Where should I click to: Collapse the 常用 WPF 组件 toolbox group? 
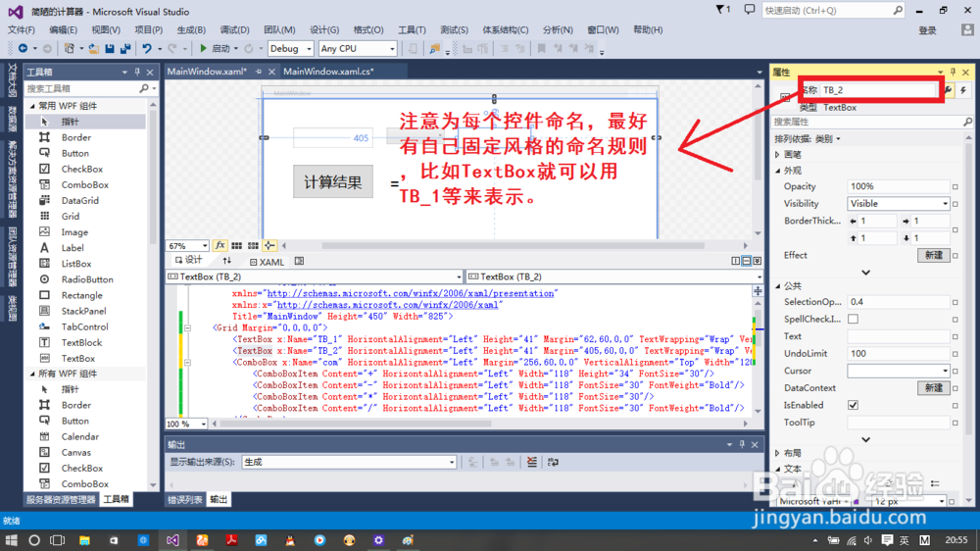coord(32,106)
